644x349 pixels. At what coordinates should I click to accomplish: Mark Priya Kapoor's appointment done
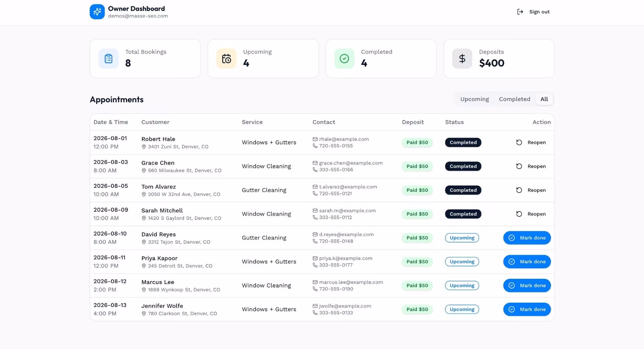click(x=527, y=261)
